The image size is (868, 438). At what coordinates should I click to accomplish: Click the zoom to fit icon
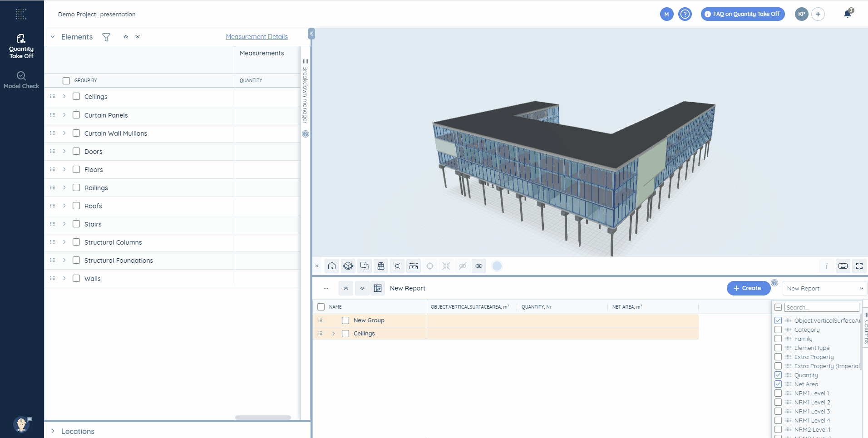pos(397,266)
